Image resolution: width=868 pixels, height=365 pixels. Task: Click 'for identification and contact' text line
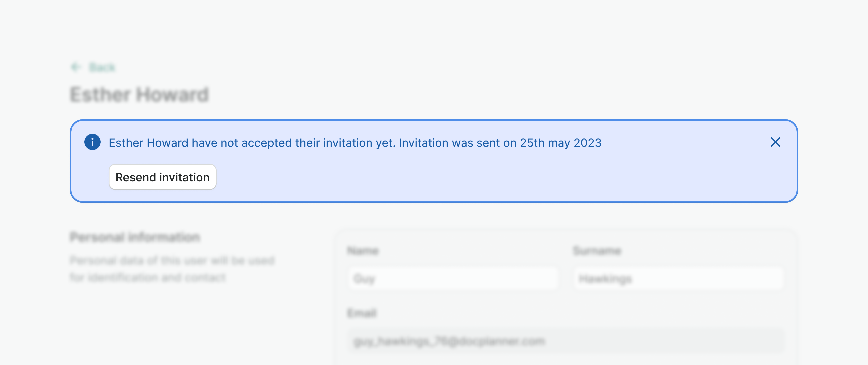(x=148, y=278)
